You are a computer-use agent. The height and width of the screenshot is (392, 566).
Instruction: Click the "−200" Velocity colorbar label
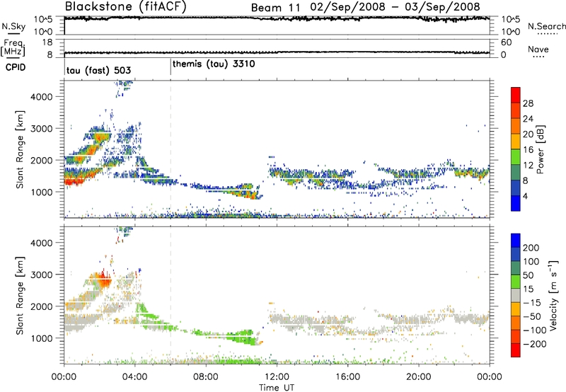tap(535, 344)
